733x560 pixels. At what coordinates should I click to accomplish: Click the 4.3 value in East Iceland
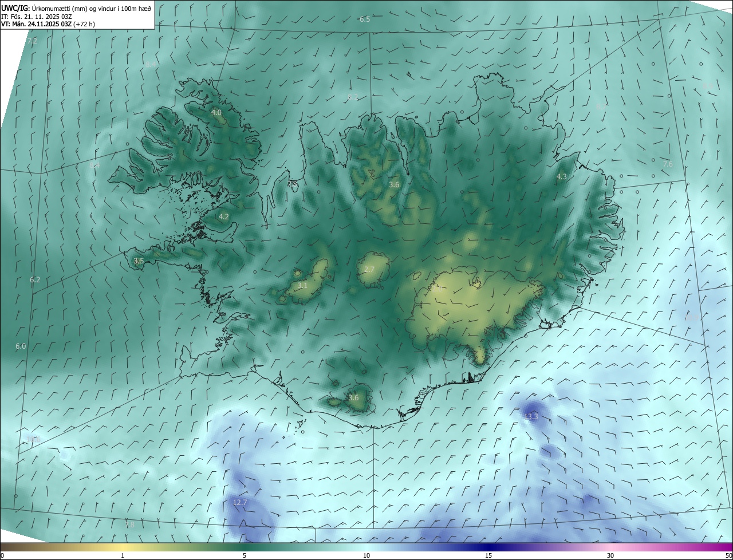point(562,177)
